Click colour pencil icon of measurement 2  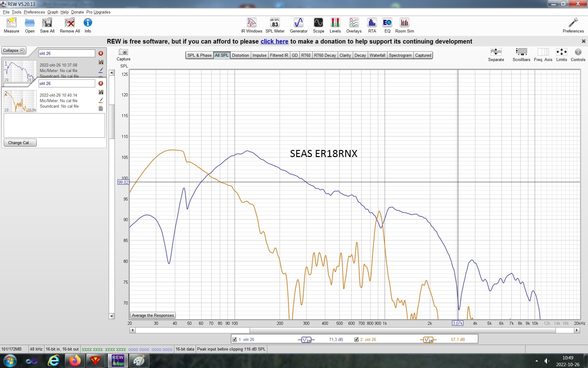click(101, 100)
